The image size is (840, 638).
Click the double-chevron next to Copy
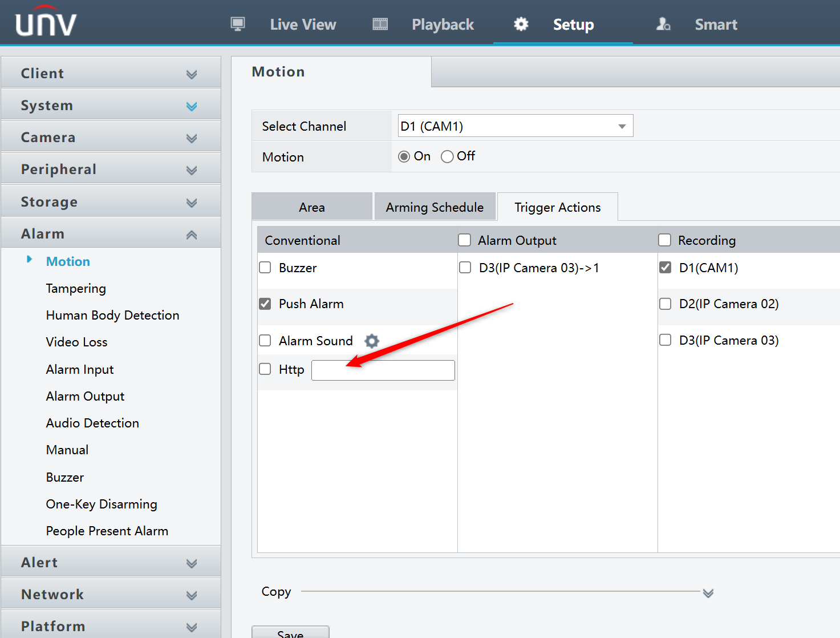(x=708, y=593)
